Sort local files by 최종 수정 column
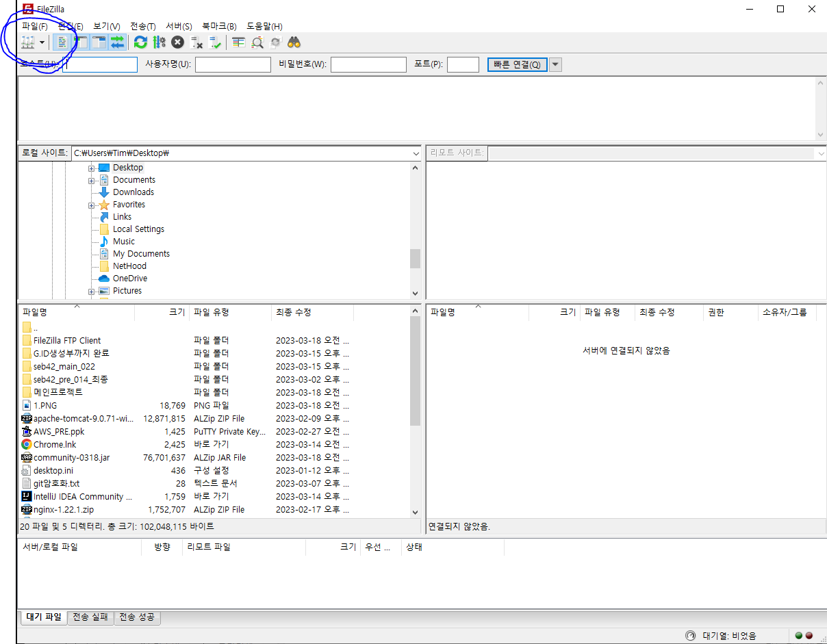The image size is (827, 644). (313, 312)
